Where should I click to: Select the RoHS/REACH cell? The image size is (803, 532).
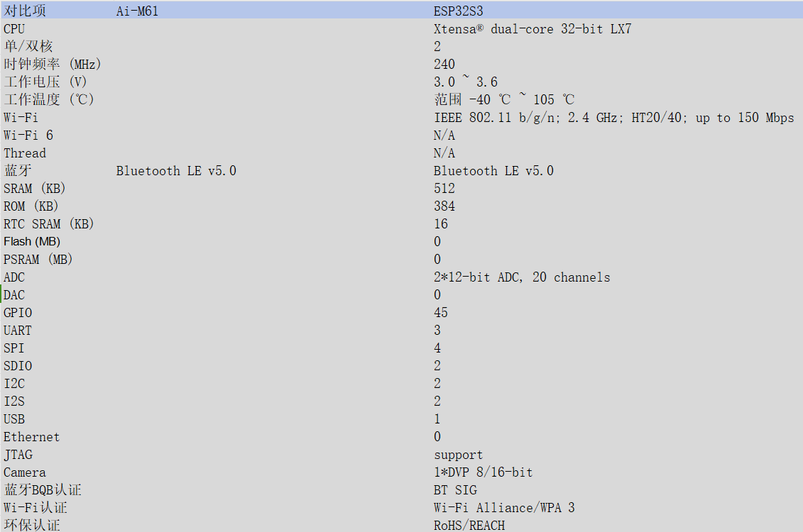point(469,526)
